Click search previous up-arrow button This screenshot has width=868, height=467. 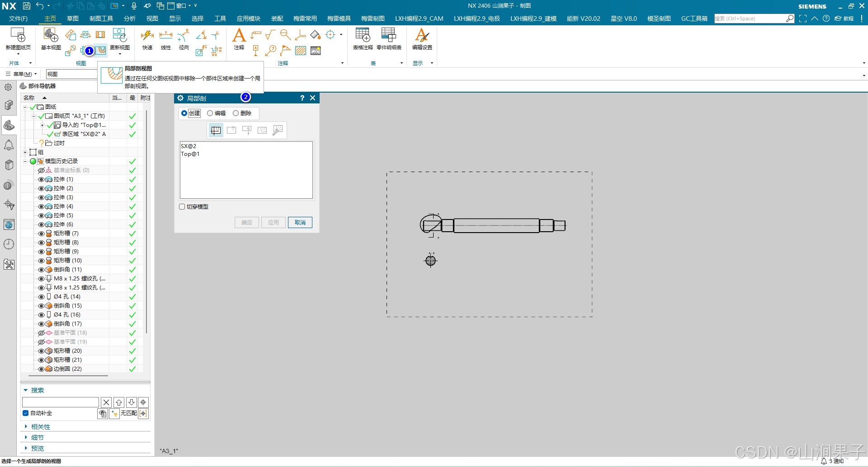pos(119,402)
